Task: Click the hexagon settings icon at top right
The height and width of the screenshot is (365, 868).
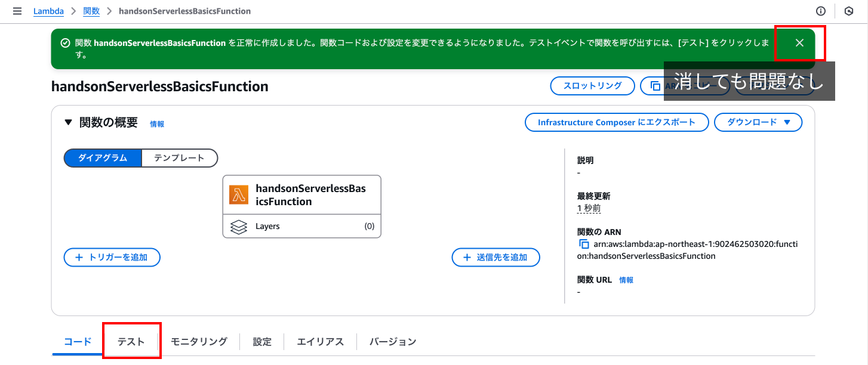Action: (x=848, y=11)
